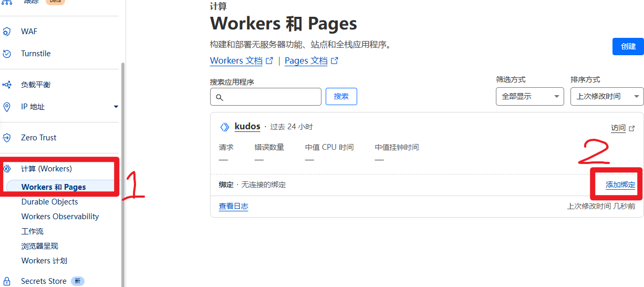Click the Zero Trust sidebar icon
Screen dimensions: 644x287
(7, 138)
